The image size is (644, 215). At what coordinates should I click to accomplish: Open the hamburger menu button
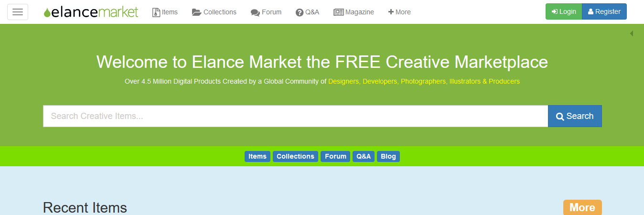[18, 12]
